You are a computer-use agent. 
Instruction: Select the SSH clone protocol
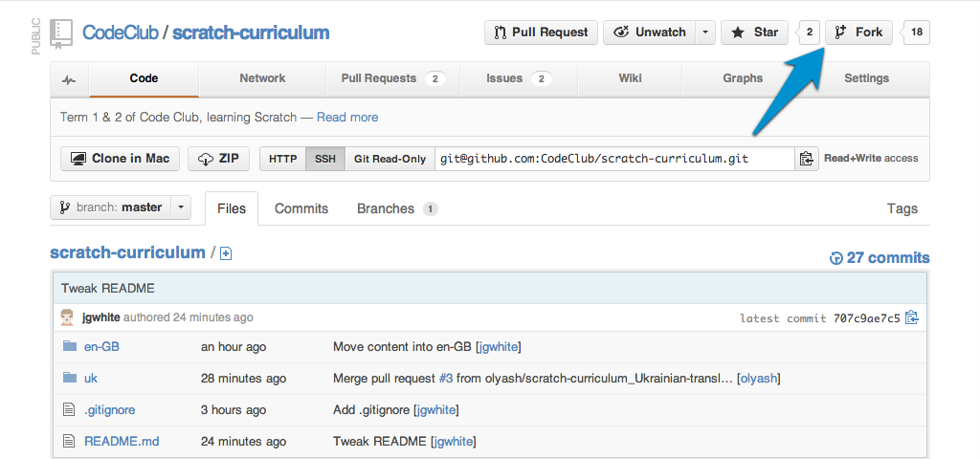click(325, 159)
